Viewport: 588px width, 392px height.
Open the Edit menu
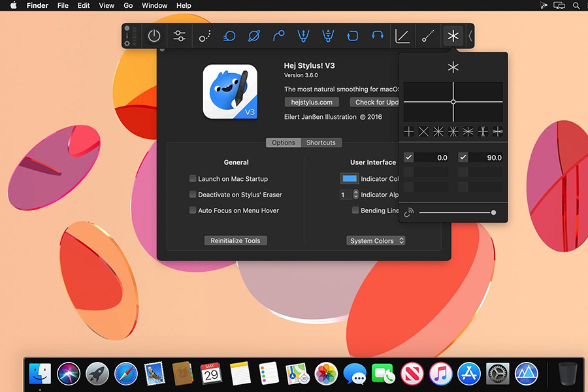point(84,6)
